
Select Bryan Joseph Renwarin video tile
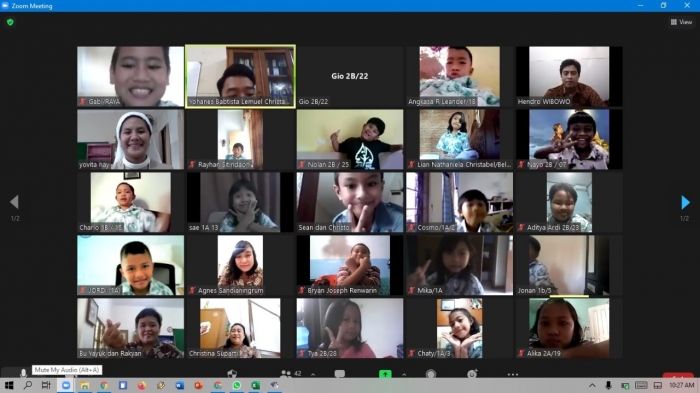[350, 265]
